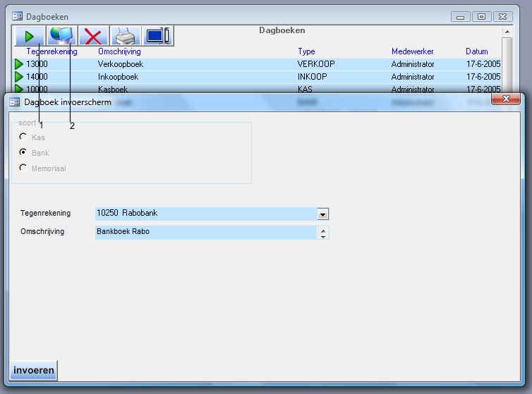Viewport: 532px width, 394px height.
Task: Click the Medewerker column header
Action: (412, 51)
